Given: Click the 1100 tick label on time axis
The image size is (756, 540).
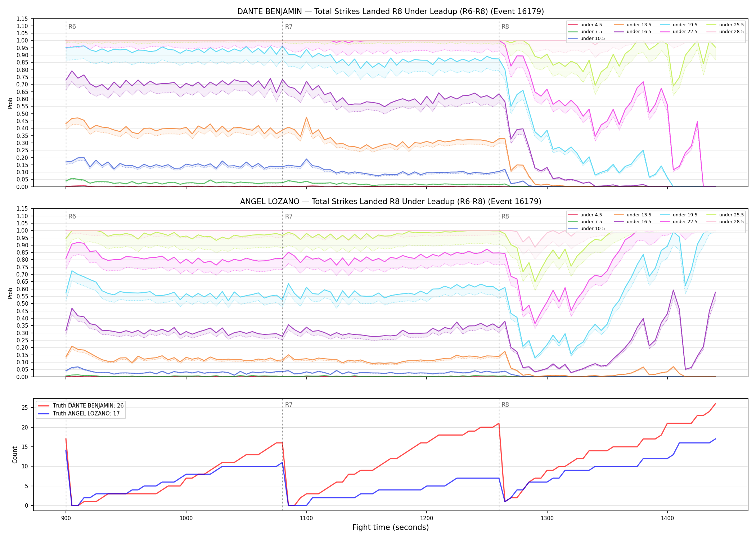Looking at the screenshot, I should pyautogui.click(x=306, y=518).
